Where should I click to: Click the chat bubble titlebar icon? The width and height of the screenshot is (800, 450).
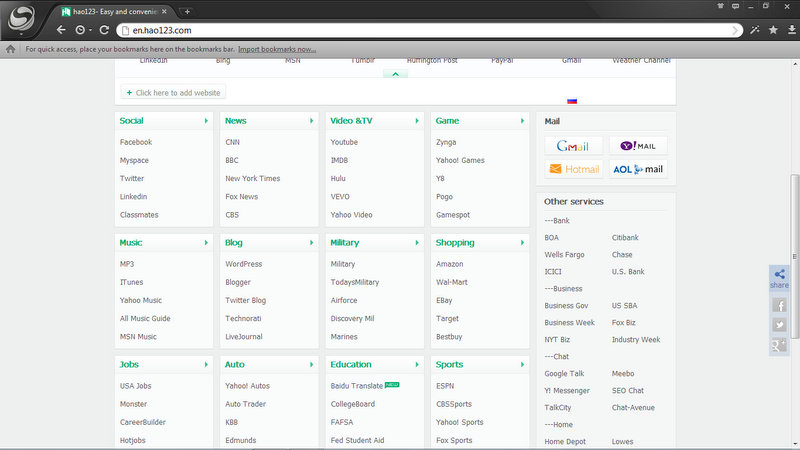coord(735,6)
